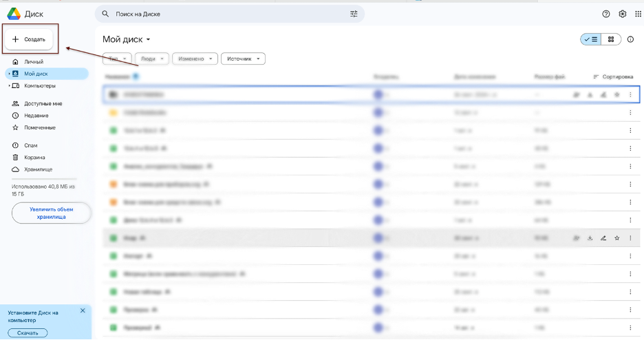The image size is (644, 340).
Task: Open the Источник filter dropdown
Action: (243, 59)
